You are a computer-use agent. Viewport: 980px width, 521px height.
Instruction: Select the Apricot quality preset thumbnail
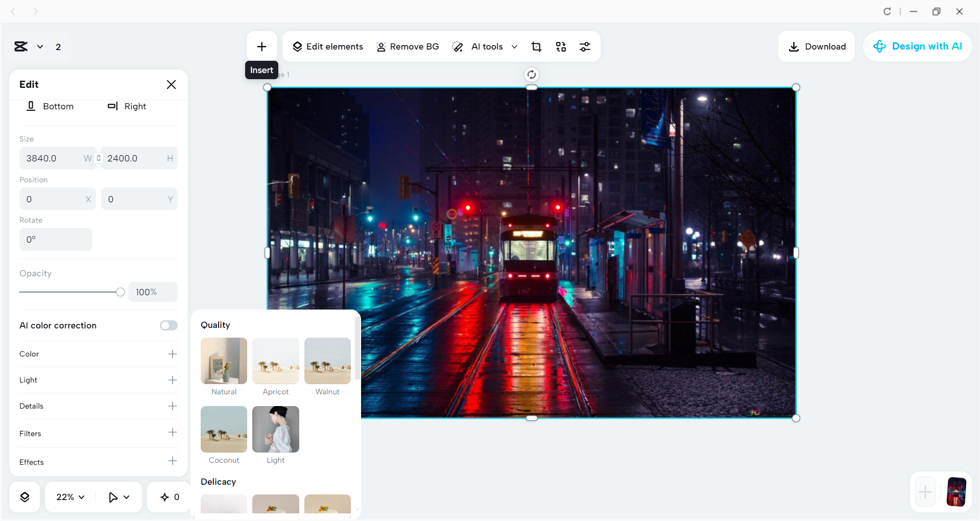click(275, 361)
